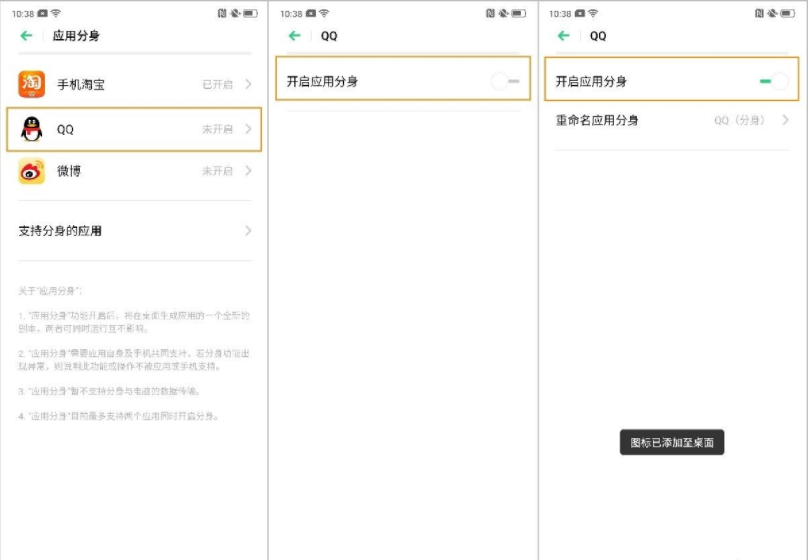Tap the 10:38 clock on the left screen

click(x=23, y=14)
